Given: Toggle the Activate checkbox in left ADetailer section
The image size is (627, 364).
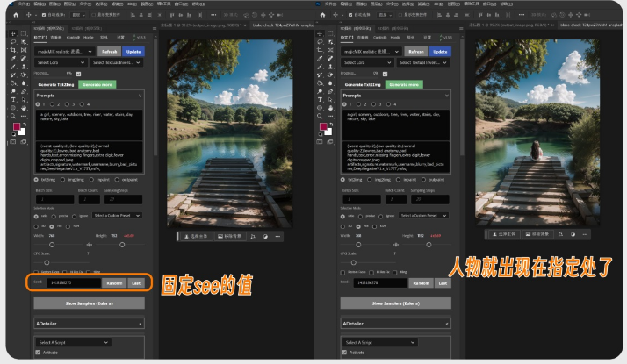Looking at the screenshot, I should click(38, 353).
